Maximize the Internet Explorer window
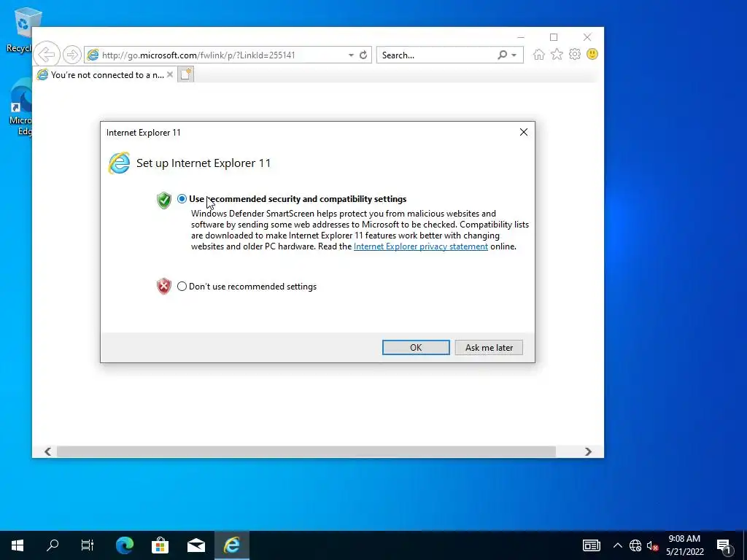The image size is (747, 560). [554, 37]
